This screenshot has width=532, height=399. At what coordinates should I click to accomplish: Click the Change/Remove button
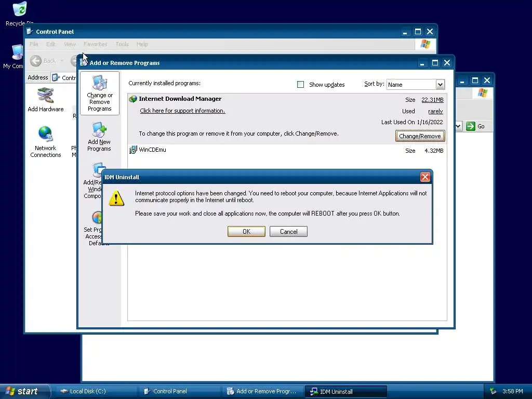point(420,136)
